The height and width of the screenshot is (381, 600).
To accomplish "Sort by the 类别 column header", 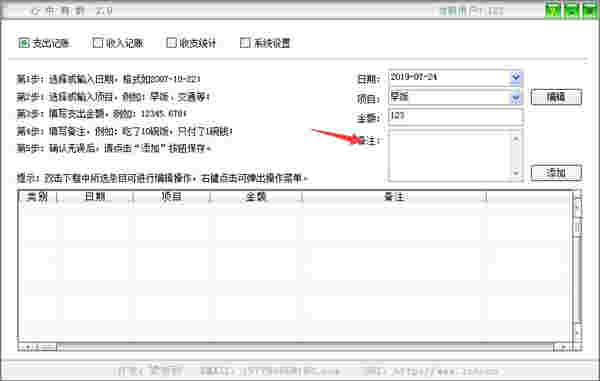I will coord(38,197).
